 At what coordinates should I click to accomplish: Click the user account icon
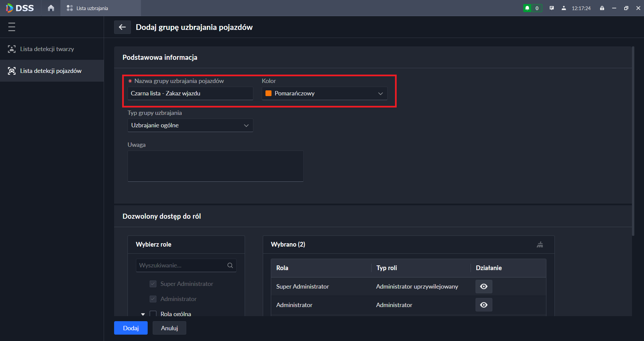click(564, 8)
